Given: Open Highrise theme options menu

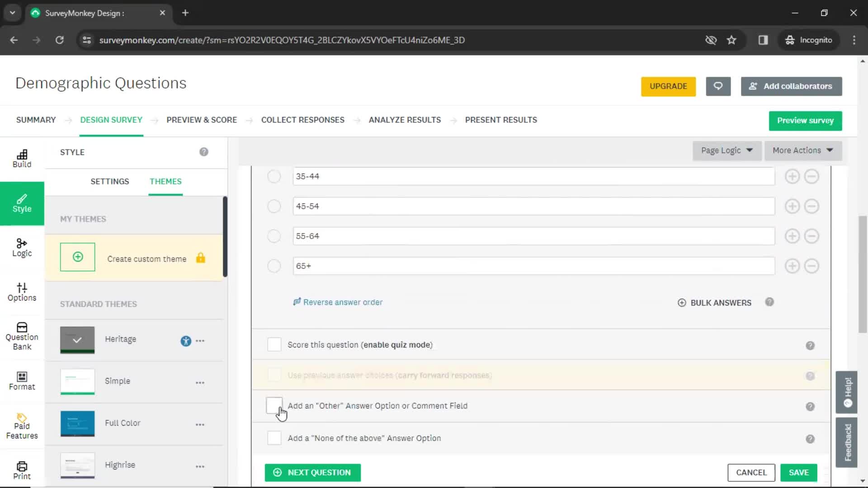Looking at the screenshot, I should click(200, 466).
